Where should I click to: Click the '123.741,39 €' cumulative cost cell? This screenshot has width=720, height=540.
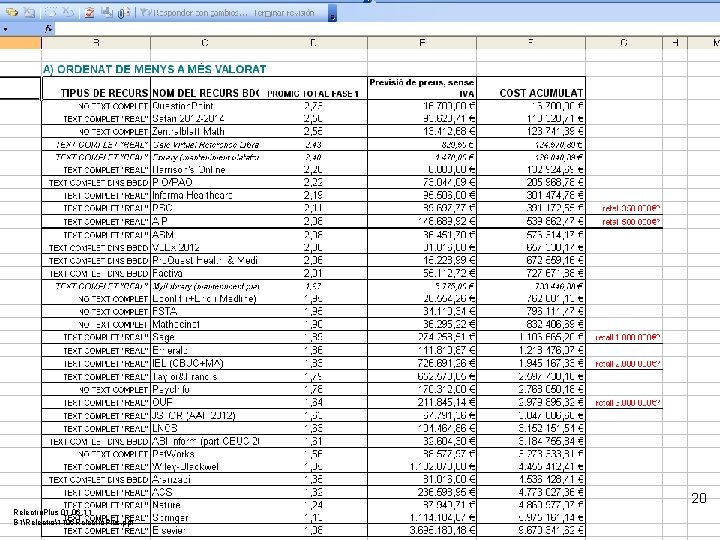pos(531,131)
